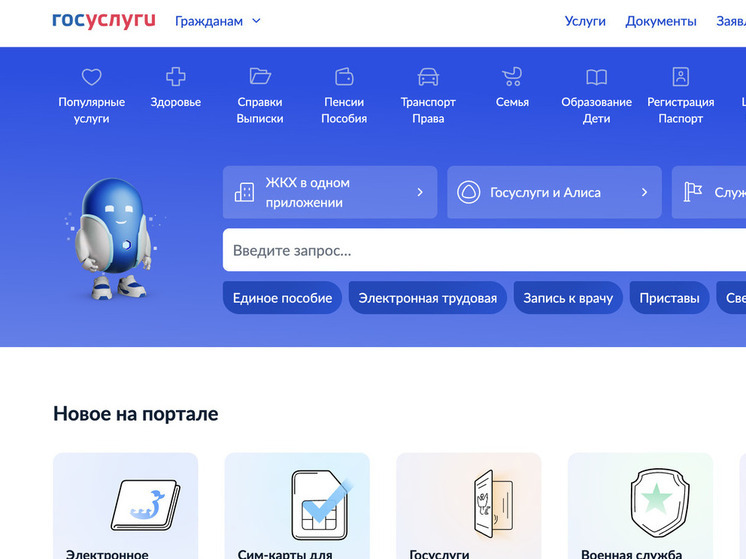
Task: Click the heart icon for Популярные услуги
Action: click(91, 77)
